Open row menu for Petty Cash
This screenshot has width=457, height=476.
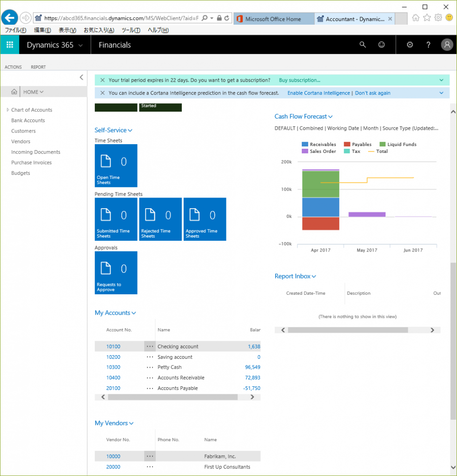pyautogui.click(x=150, y=367)
